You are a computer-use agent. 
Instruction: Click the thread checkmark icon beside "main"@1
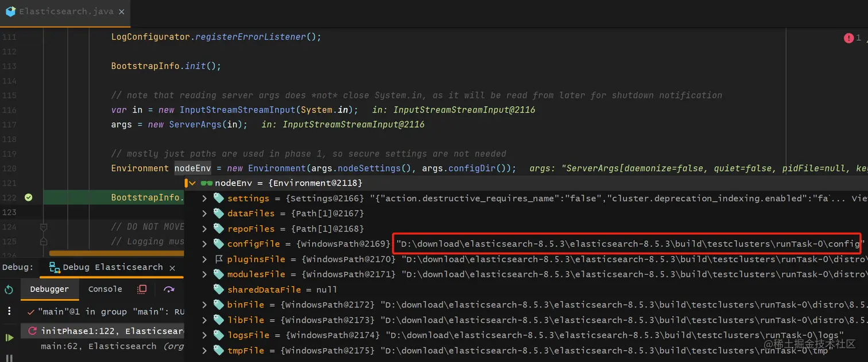[x=31, y=311]
